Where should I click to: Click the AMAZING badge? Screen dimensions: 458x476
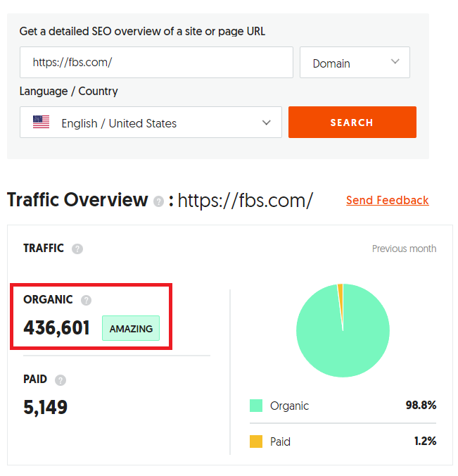pyautogui.click(x=131, y=329)
